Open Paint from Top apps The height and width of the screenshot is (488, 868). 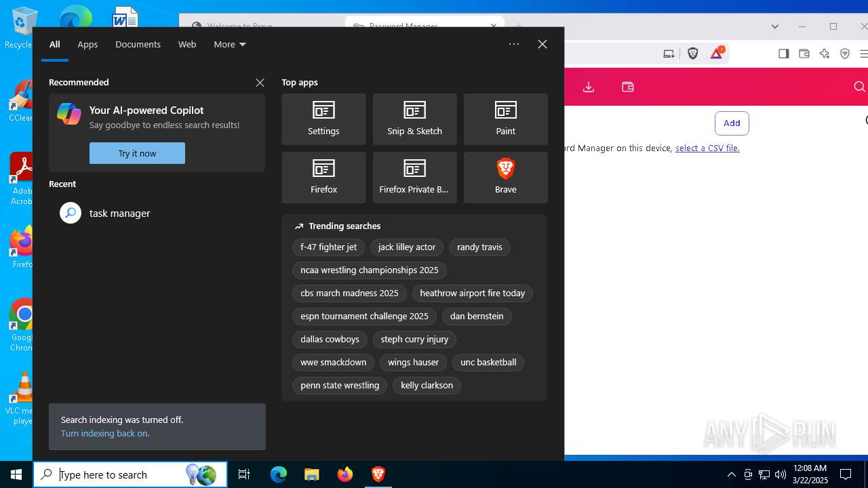tap(505, 119)
